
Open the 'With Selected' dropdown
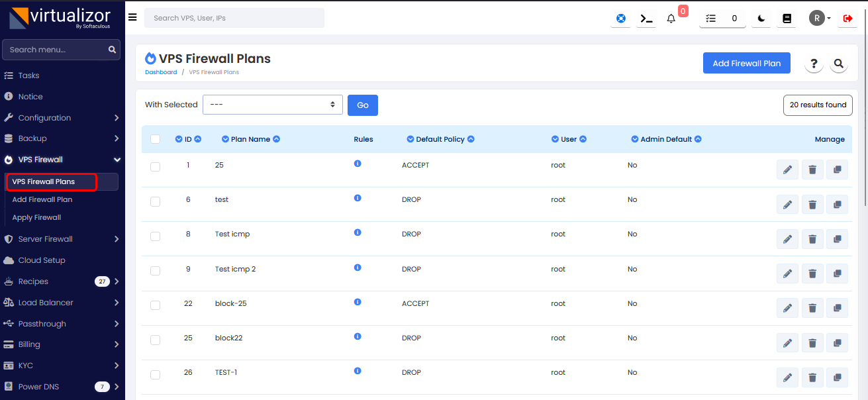(272, 105)
